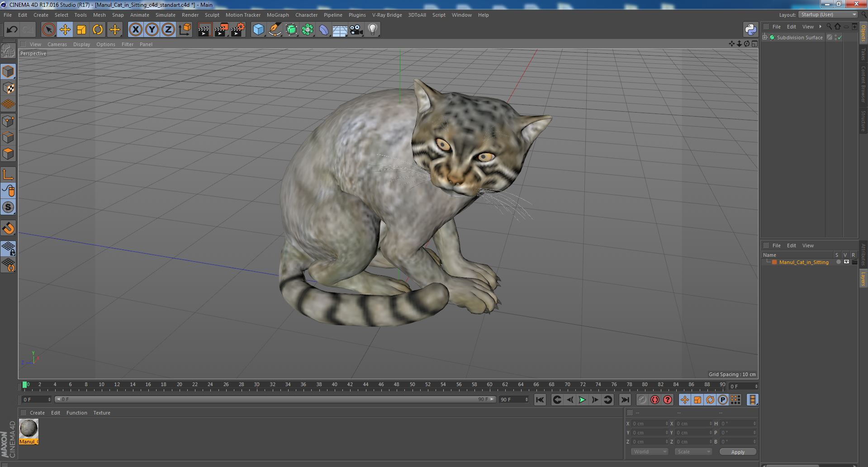868x467 pixels.
Task: Open Edit Render Settings
Action: 238,30
